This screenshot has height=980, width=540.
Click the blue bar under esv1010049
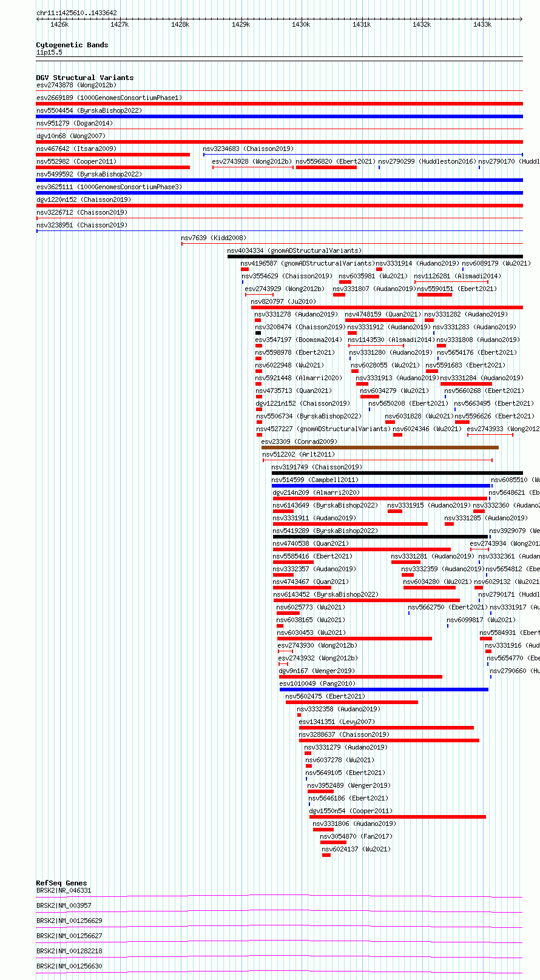point(384,690)
